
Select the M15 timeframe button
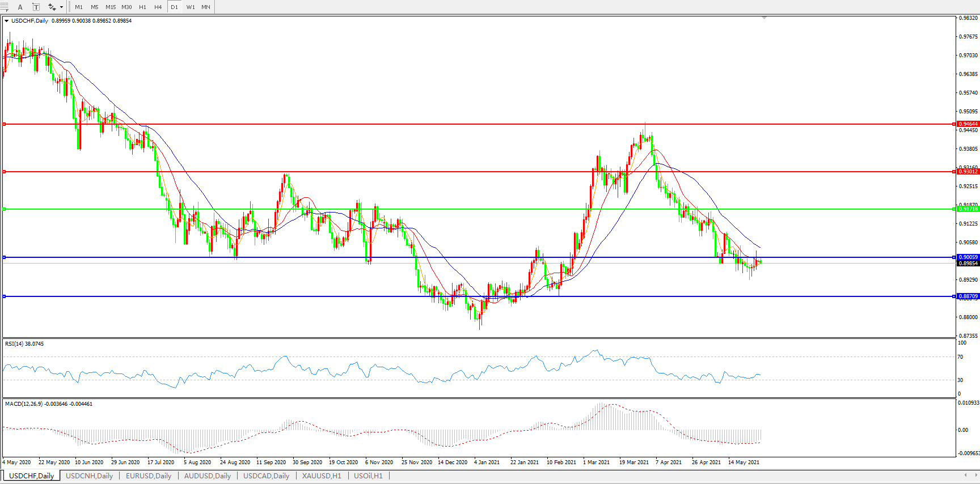coord(111,7)
